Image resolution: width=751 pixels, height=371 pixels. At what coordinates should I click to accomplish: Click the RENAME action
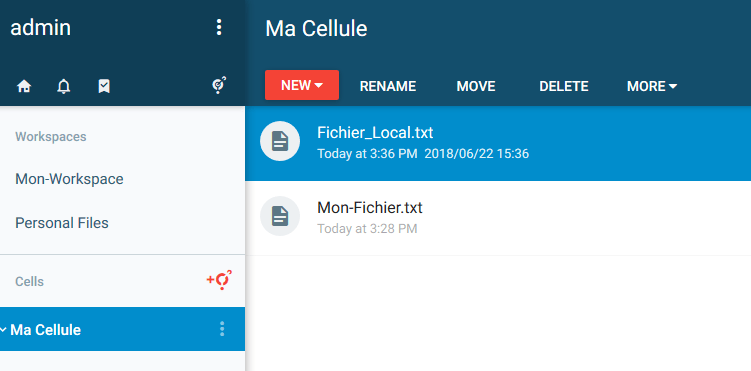click(x=388, y=86)
